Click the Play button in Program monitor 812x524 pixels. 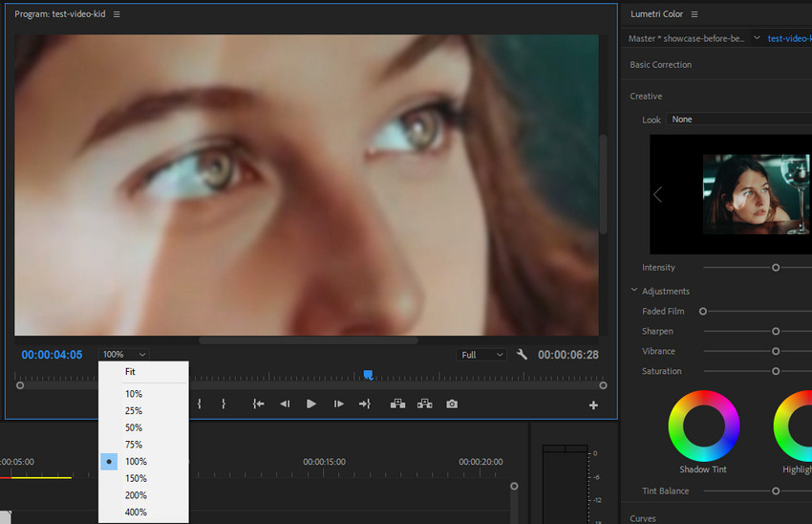click(310, 404)
